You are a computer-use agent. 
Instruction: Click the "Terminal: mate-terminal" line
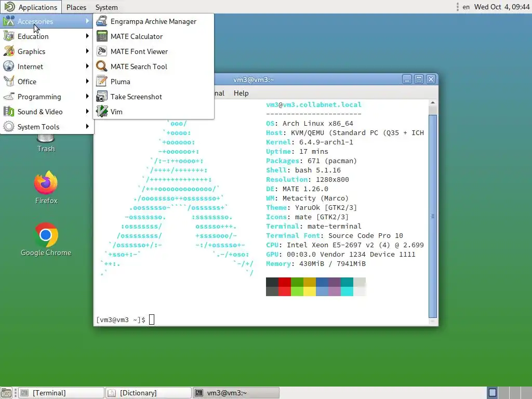[x=314, y=227]
